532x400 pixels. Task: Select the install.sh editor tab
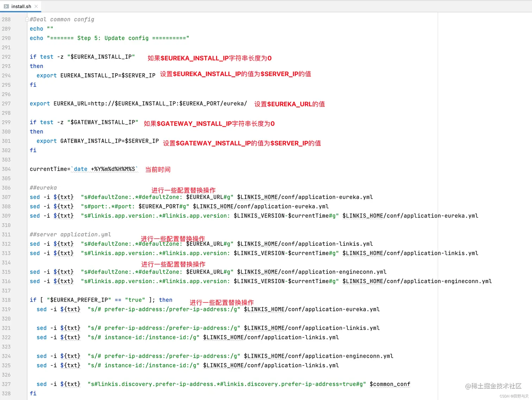point(21,6)
